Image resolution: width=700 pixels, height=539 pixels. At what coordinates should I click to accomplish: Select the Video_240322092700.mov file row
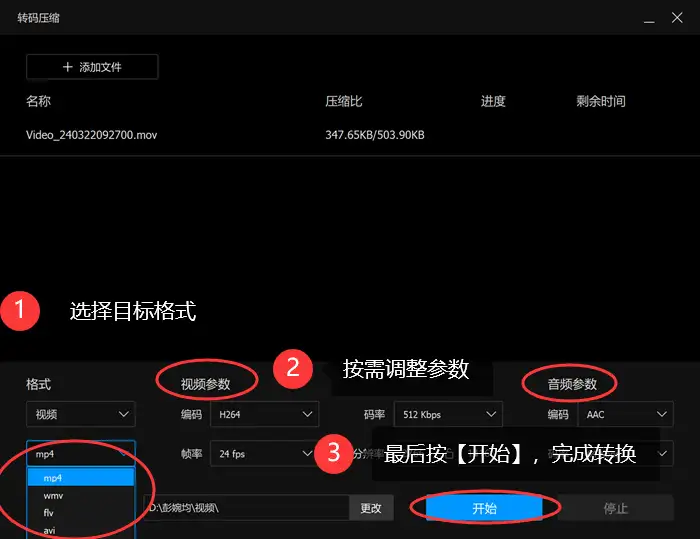click(350, 135)
